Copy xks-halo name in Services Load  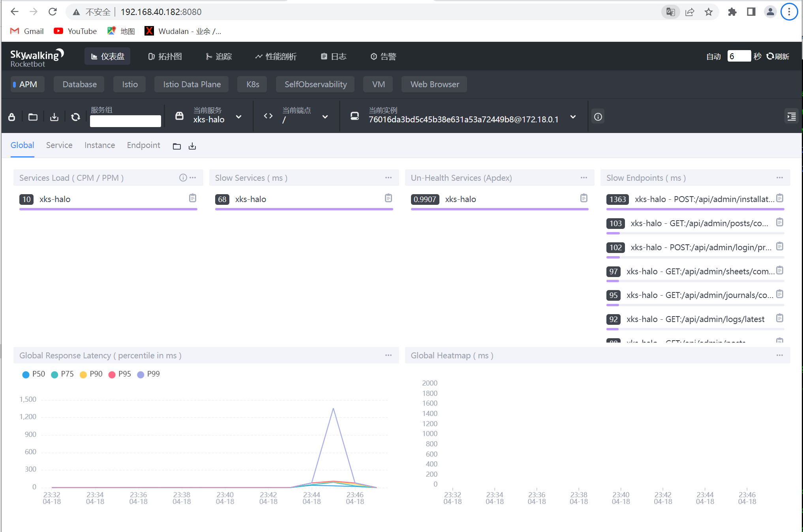point(192,198)
